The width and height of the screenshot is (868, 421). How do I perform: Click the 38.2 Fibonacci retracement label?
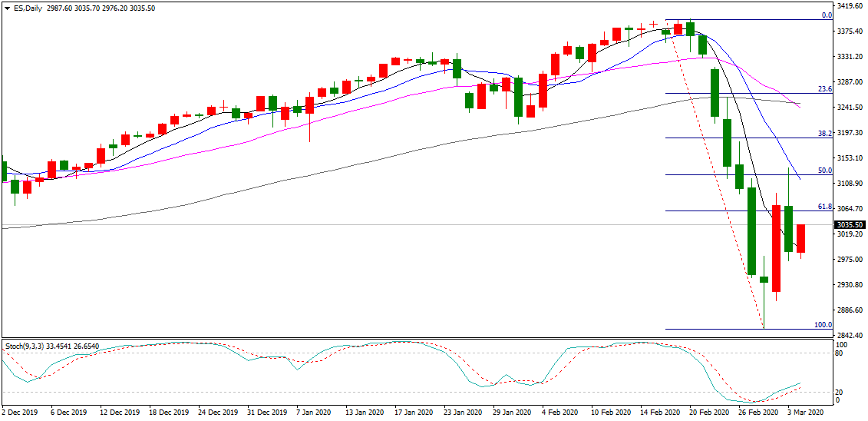pyautogui.click(x=824, y=133)
